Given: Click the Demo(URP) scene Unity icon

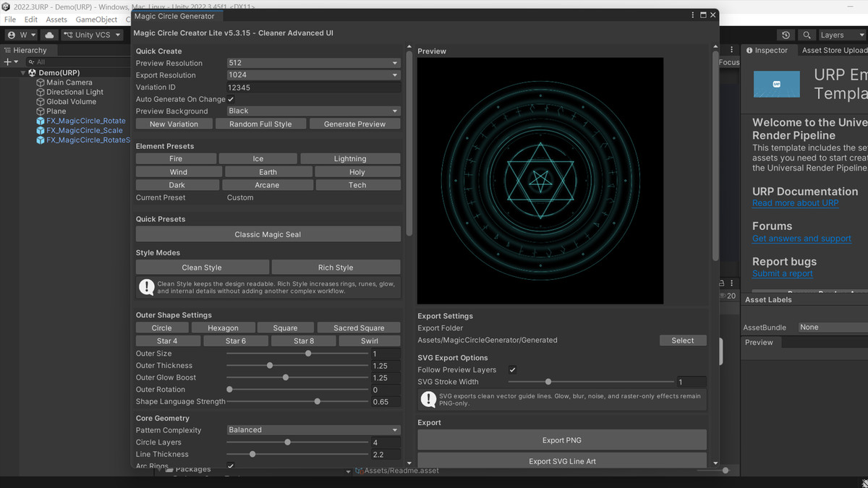Looking at the screenshot, I should [32, 73].
